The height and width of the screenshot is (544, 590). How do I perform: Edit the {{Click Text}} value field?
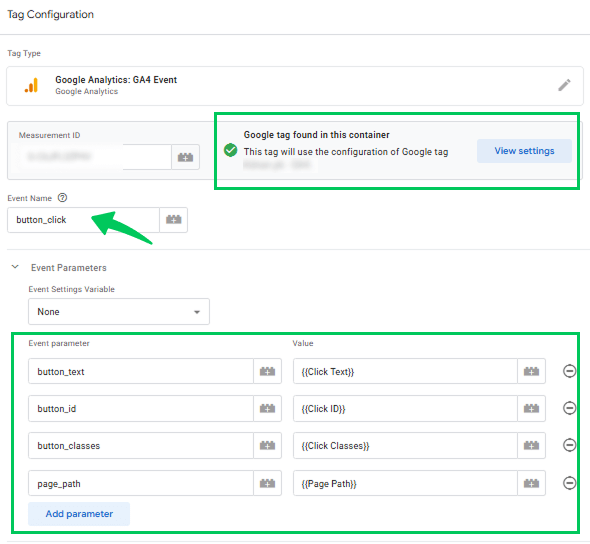[405, 371]
